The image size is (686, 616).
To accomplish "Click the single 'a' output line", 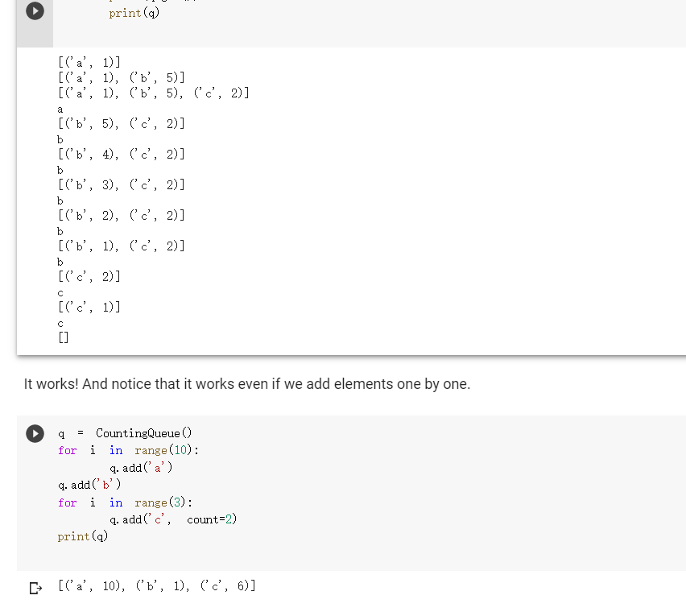I will point(60,109).
